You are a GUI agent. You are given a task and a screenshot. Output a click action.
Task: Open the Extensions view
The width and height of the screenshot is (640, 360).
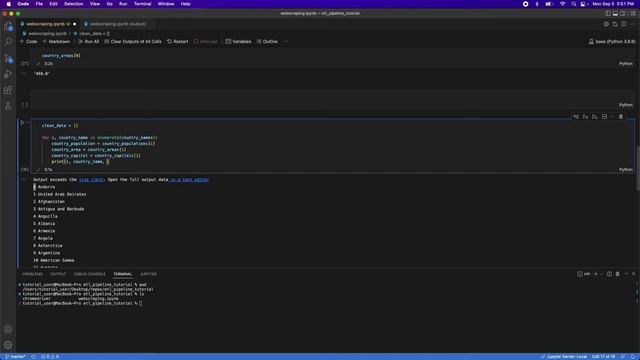(8, 90)
